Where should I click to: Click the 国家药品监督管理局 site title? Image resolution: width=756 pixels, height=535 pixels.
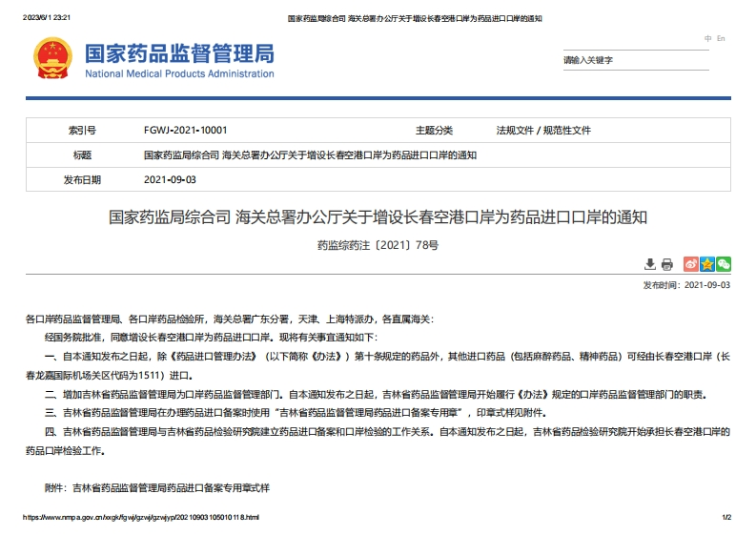tap(179, 51)
